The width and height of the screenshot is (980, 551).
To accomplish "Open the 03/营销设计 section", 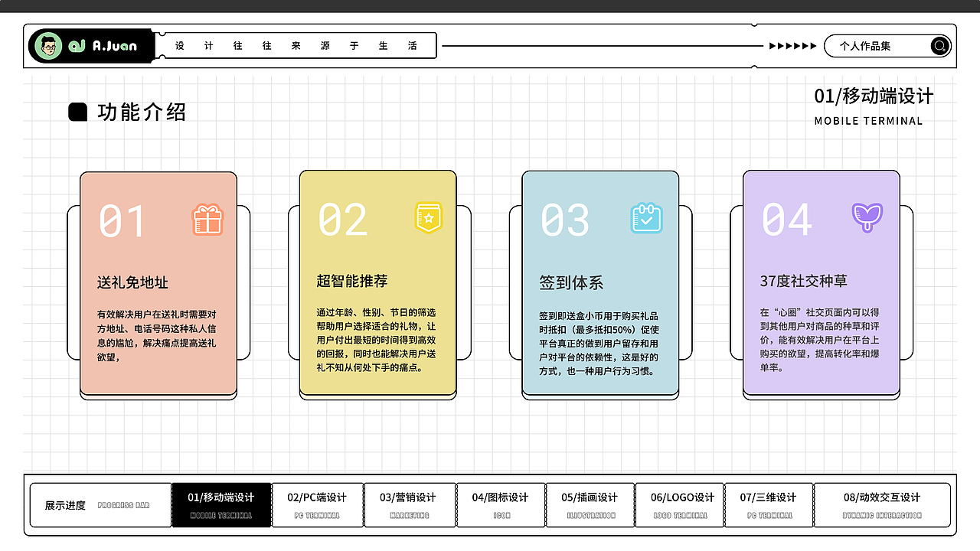I will tap(409, 505).
